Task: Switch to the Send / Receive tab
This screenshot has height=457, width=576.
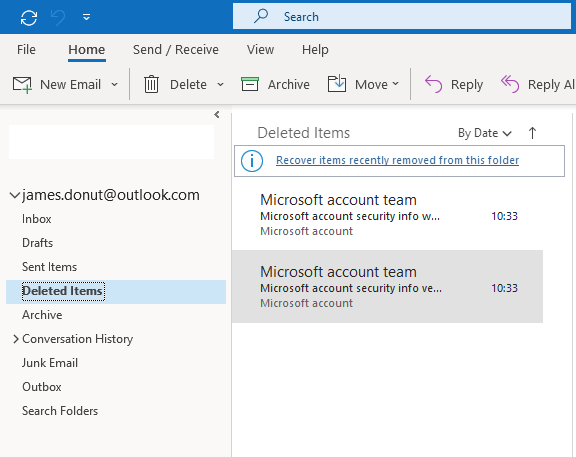Action: point(176,49)
